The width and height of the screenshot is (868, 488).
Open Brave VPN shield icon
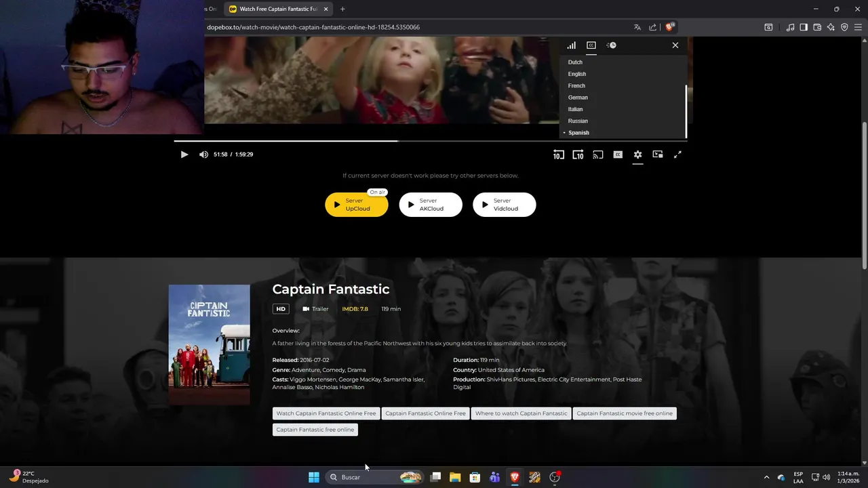pos(844,27)
